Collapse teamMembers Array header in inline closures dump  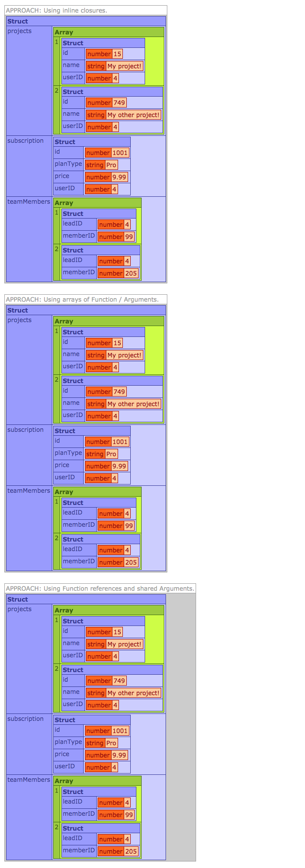tap(97, 203)
